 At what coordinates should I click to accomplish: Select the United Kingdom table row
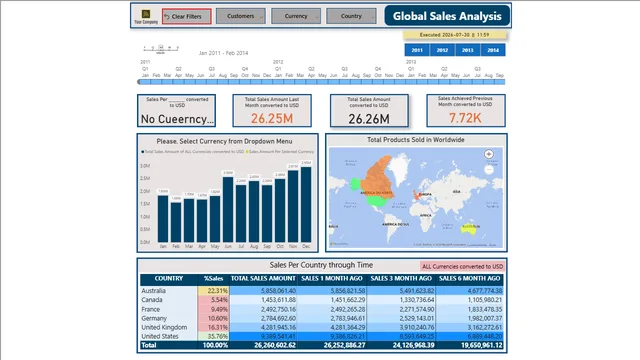click(322, 327)
